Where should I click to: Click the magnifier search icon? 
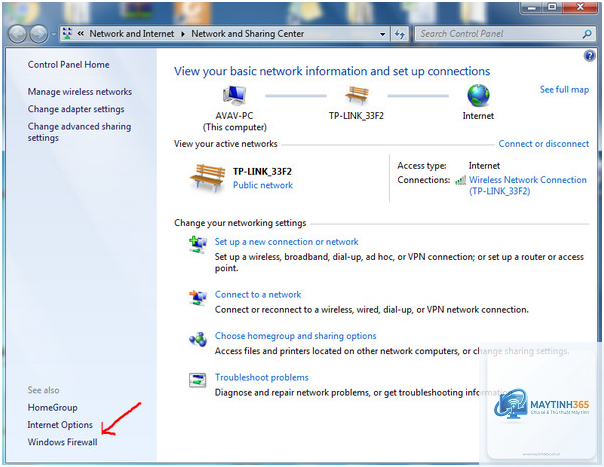tap(587, 34)
